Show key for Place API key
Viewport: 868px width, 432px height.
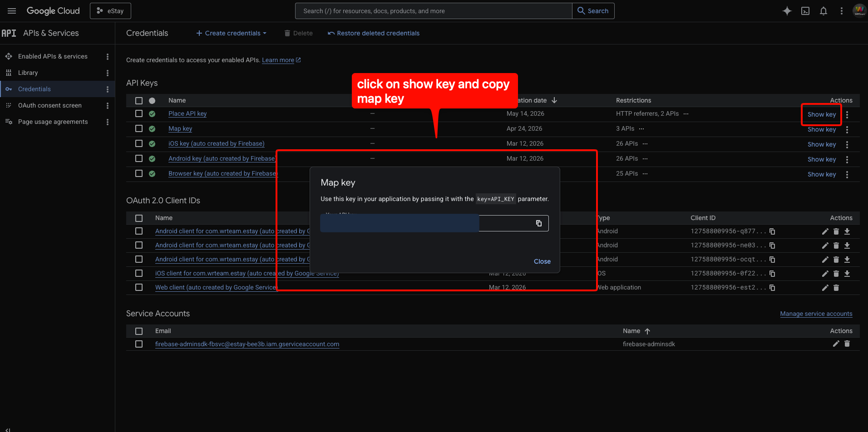822,114
